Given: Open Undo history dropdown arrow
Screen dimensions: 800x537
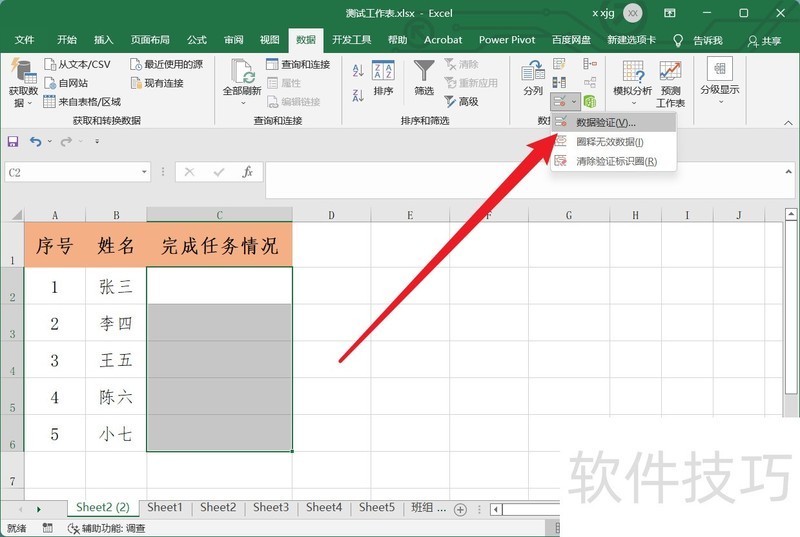Looking at the screenshot, I should click(x=49, y=141).
